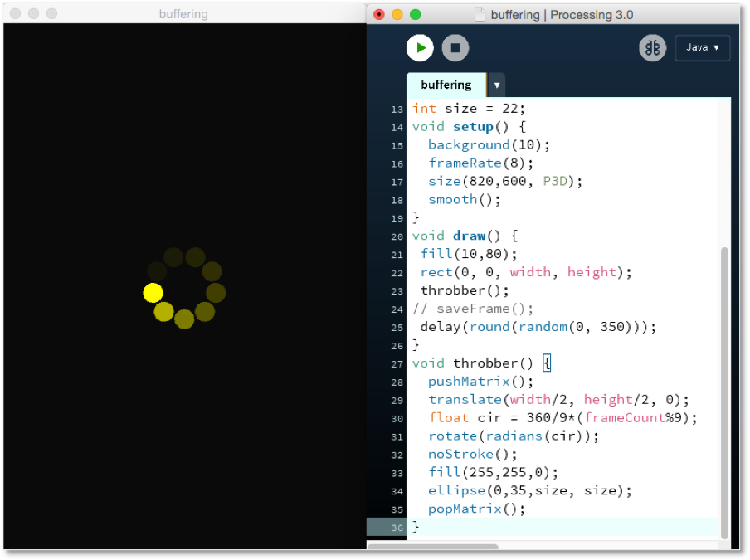
Task: Open the Java mode dropdown
Action: [702, 48]
